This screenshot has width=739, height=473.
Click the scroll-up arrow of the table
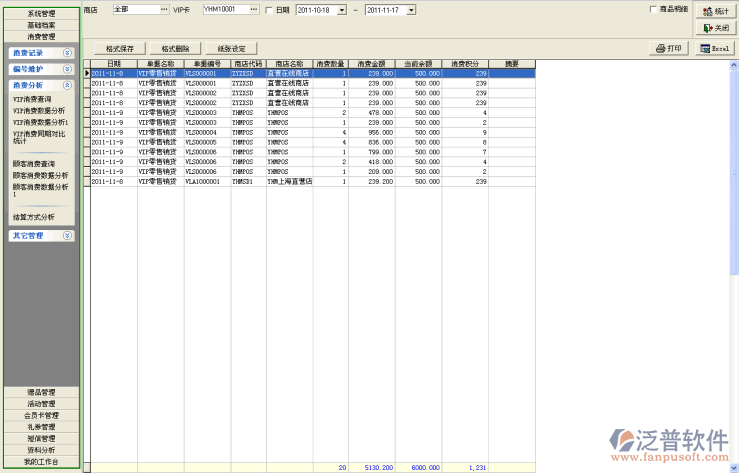(x=733, y=64)
